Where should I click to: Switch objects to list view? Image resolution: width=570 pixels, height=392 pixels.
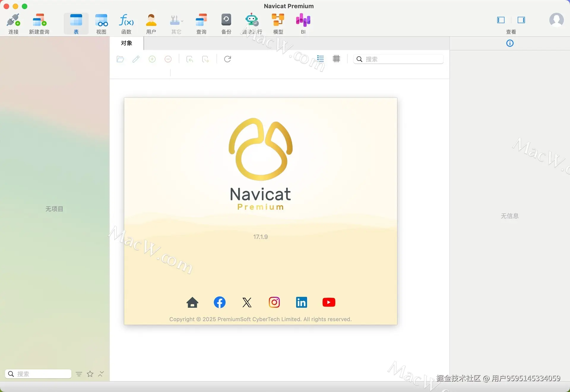[x=320, y=59]
